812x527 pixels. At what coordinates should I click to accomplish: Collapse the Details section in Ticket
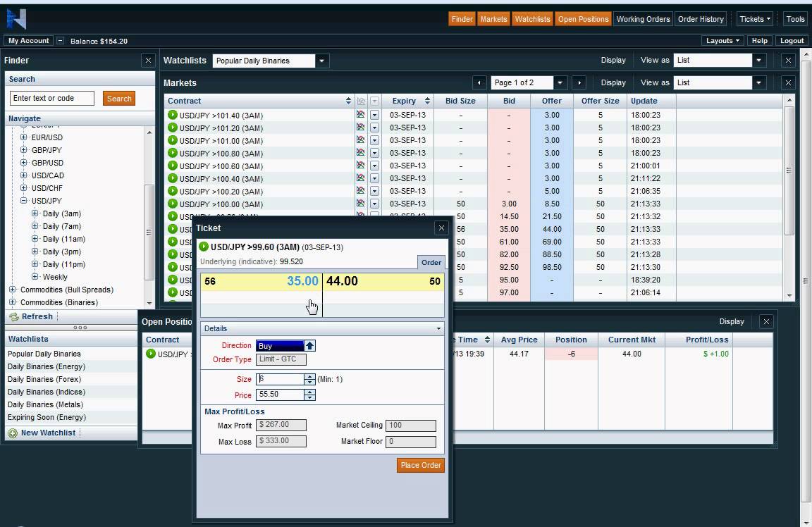438,329
